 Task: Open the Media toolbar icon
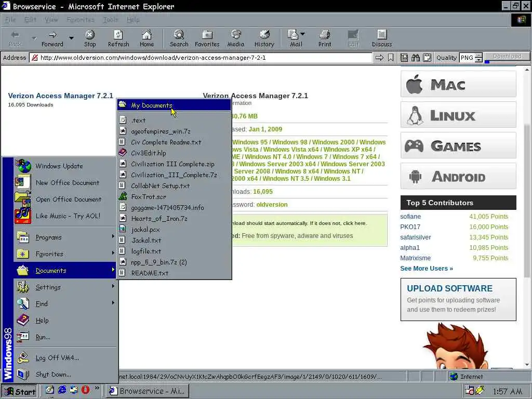click(235, 38)
